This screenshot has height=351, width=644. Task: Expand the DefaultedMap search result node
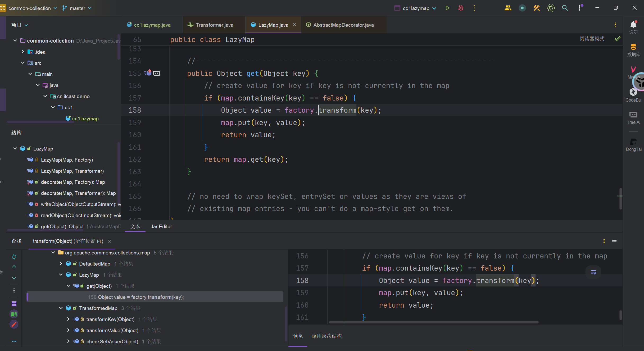[61, 264]
